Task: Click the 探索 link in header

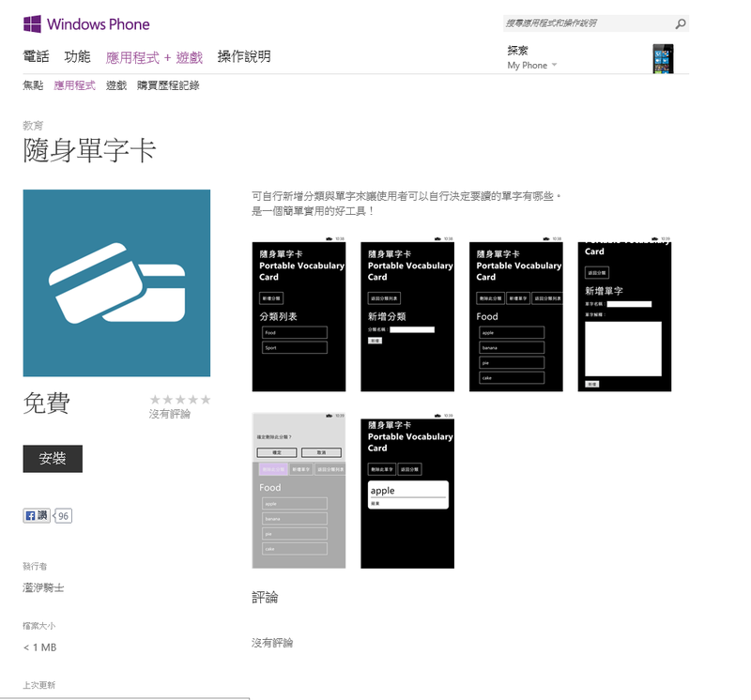Action: (x=518, y=51)
